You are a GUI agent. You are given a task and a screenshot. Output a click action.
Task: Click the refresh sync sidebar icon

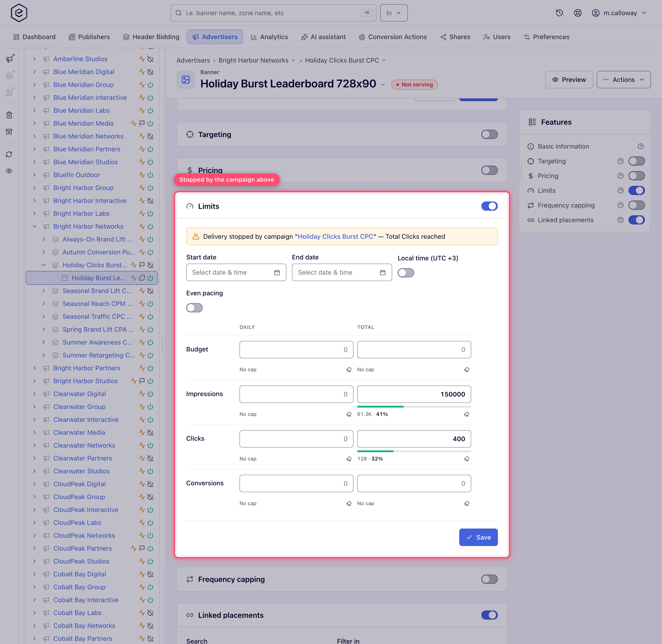coord(9,154)
